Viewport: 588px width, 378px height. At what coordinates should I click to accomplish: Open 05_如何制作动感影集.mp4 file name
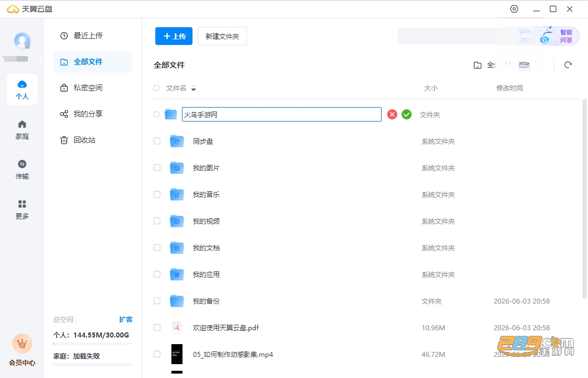click(x=233, y=354)
